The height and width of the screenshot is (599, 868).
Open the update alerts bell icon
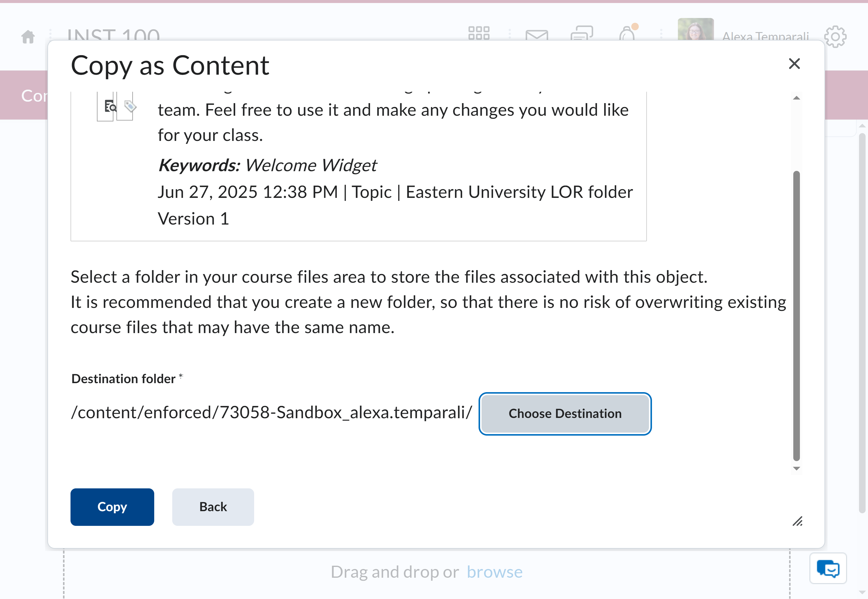point(628,32)
